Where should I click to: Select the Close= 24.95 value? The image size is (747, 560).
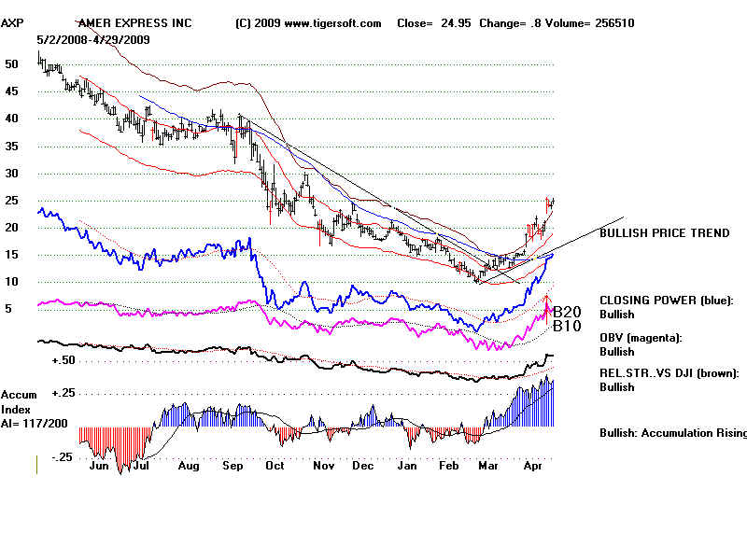(x=434, y=23)
